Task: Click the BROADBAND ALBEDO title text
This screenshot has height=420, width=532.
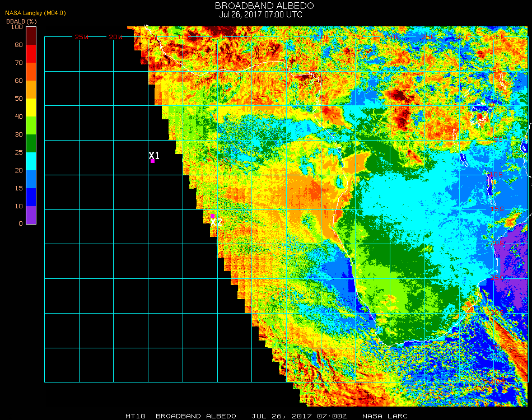Action: tap(264, 6)
